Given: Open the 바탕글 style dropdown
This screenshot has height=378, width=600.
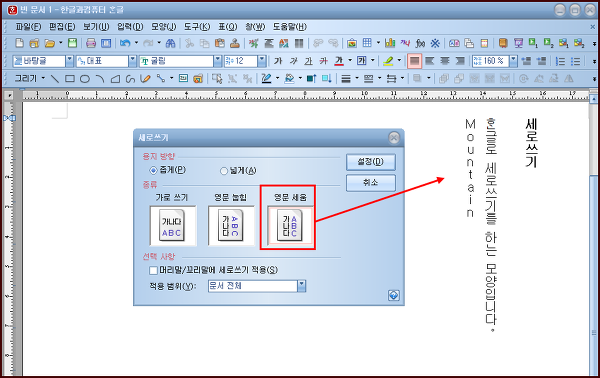Looking at the screenshot, I should click(69, 61).
